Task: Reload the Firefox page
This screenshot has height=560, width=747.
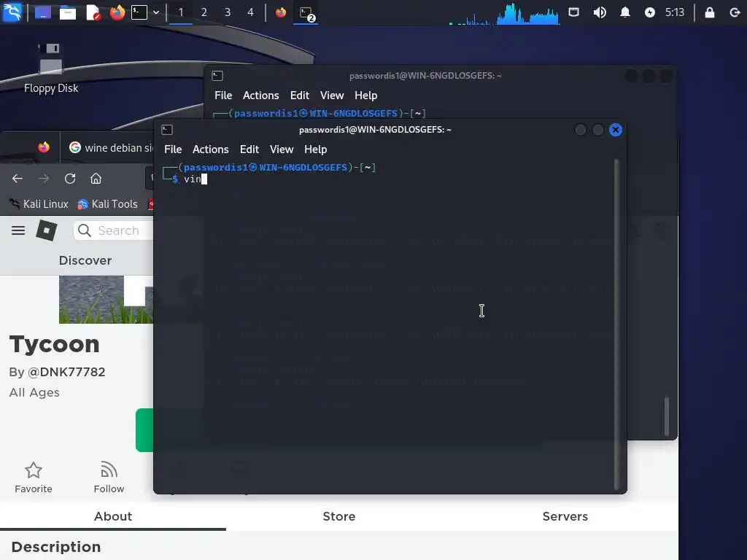Action: [x=70, y=179]
